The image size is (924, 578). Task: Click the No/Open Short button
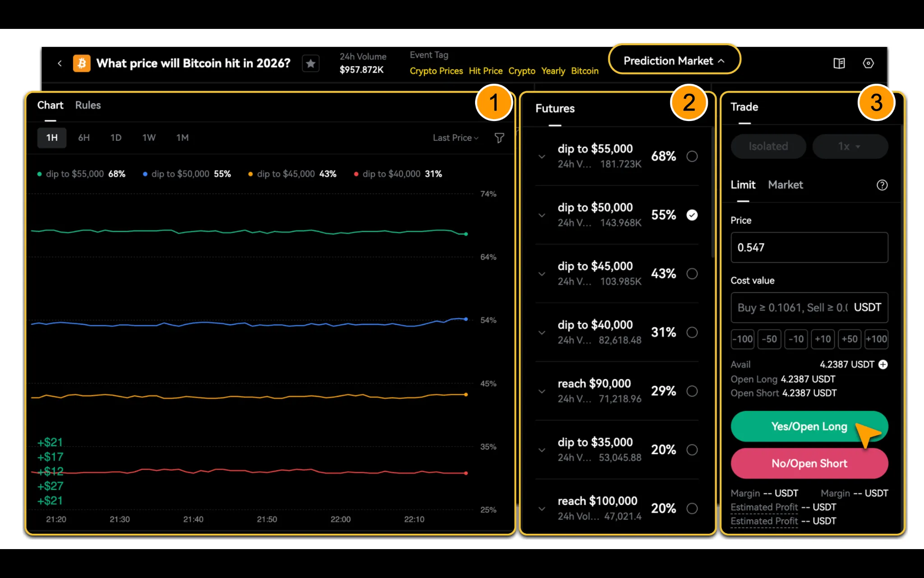pos(809,463)
